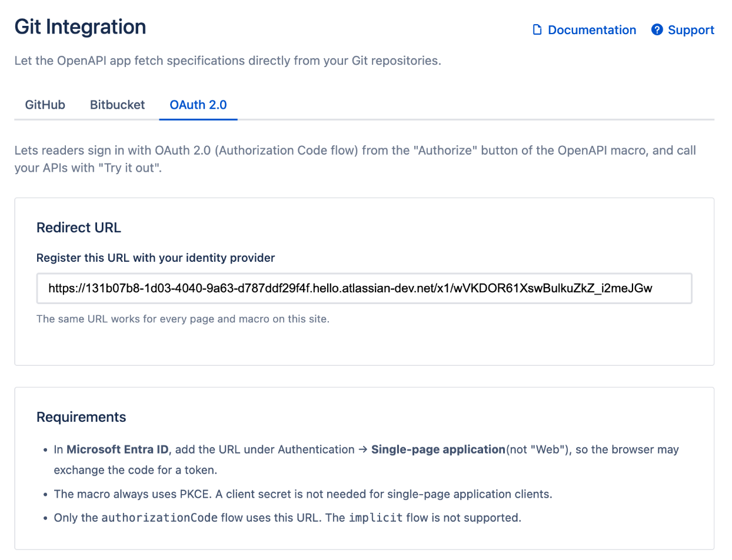
Task: Switch to the Bitbucket tab
Action: click(x=117, y=105)
